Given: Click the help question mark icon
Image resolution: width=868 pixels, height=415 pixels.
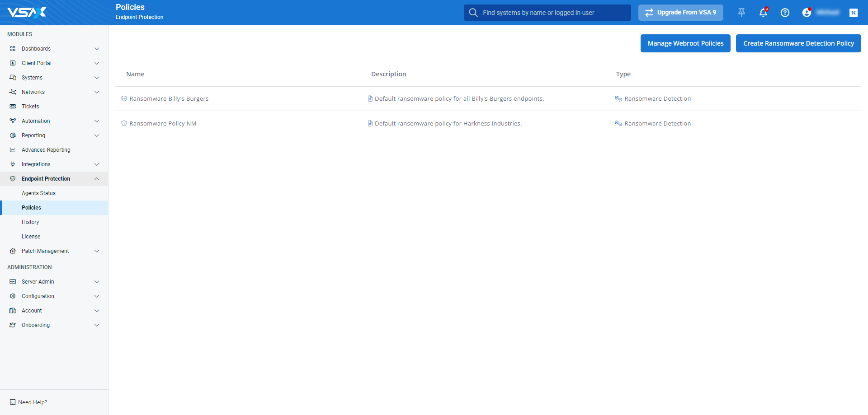Looking at the screenshot, I should 785,13.
